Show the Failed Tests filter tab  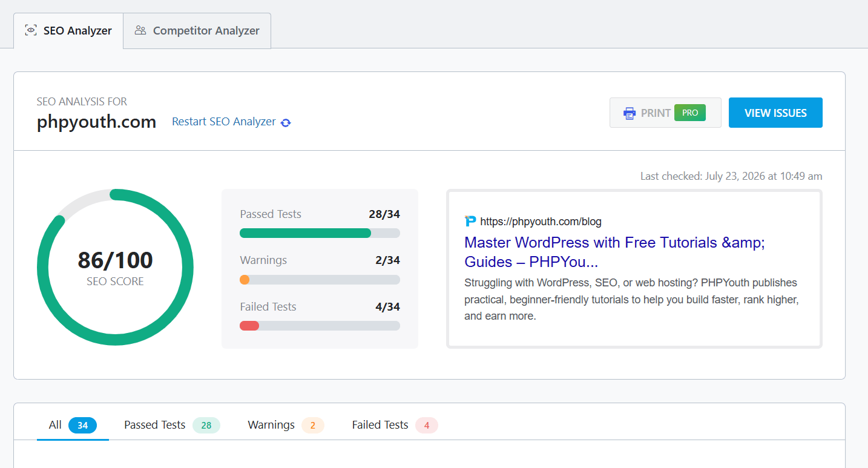coord(395,425)
